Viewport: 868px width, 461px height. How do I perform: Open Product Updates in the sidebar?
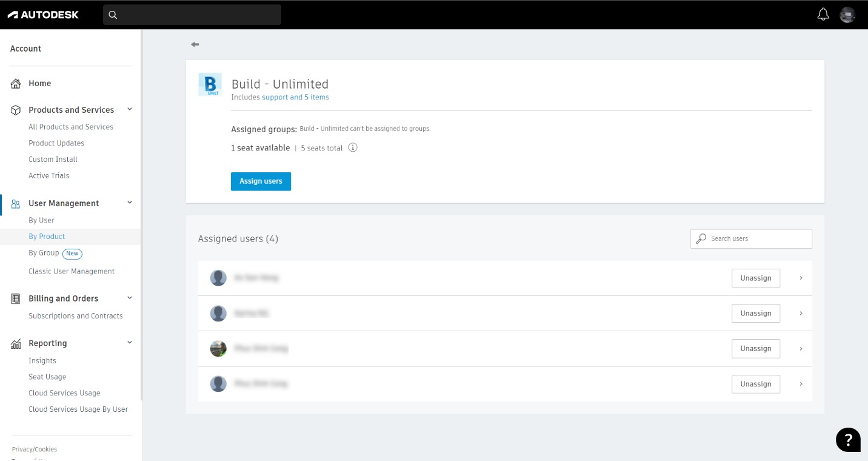(x=56, y=143)
